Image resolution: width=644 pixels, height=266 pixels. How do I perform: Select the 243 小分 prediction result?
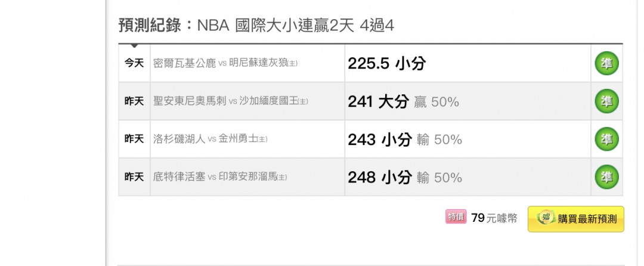click(404, 140)
